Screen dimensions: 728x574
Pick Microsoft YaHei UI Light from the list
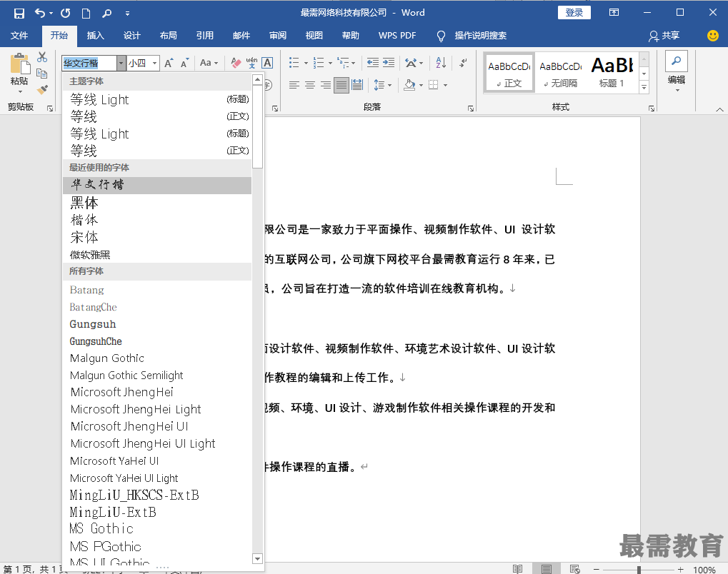point(157,478)
